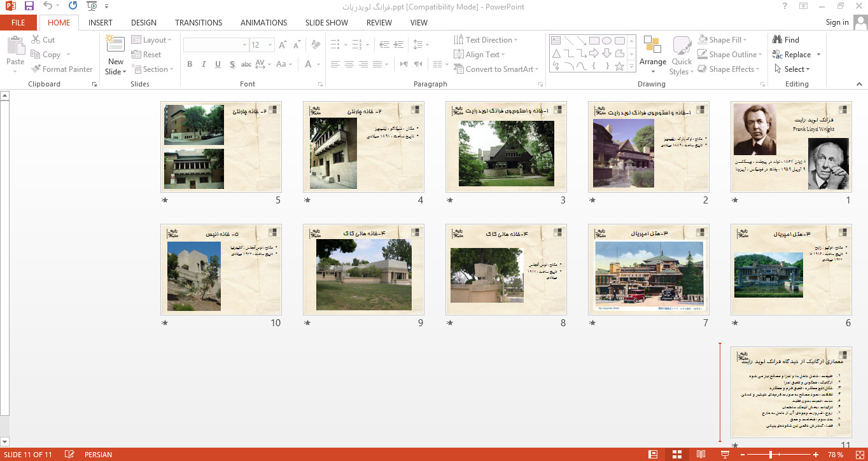Switch to the TRANSITIONS tab
The width and height of the screenshot is (868, 461).
[x=199, y=22]
